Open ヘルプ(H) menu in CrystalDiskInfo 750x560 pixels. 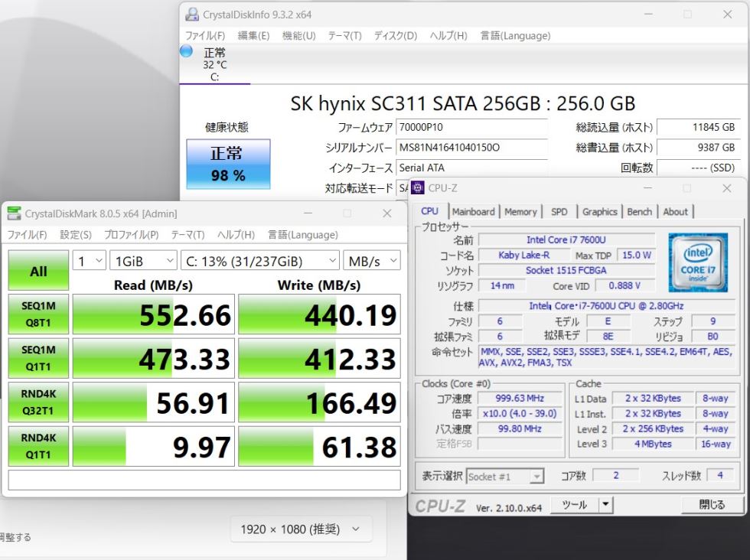tap(448, 36)
